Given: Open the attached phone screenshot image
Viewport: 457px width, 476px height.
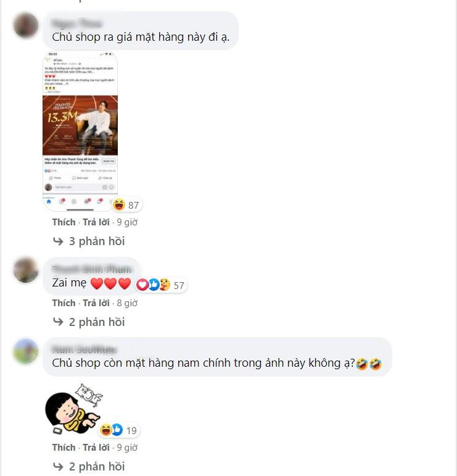Looking at the screenshot, I should click(x=80, y=131).
